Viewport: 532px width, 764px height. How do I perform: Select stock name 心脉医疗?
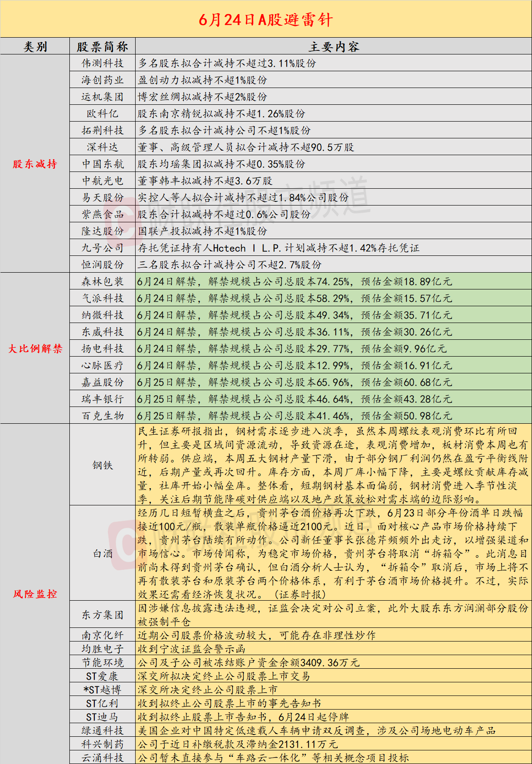tap(102, 365)
